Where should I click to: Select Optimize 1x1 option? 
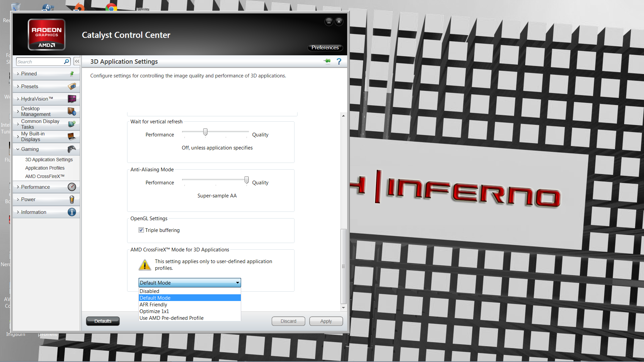click(x=190, y=311)
